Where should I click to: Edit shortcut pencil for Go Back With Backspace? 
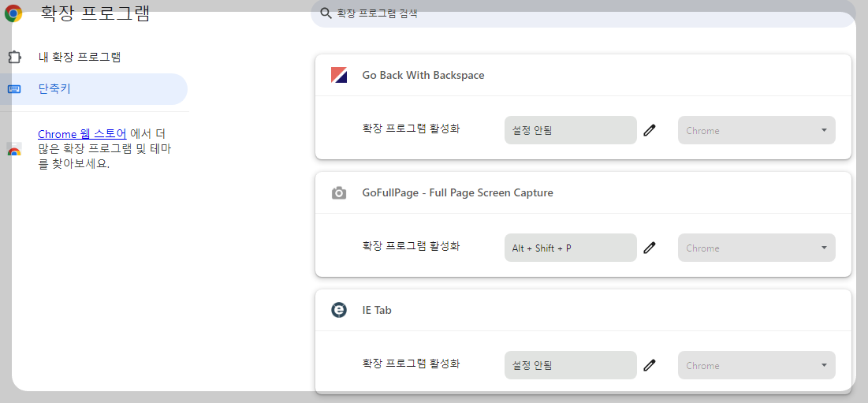coord(650,131)
